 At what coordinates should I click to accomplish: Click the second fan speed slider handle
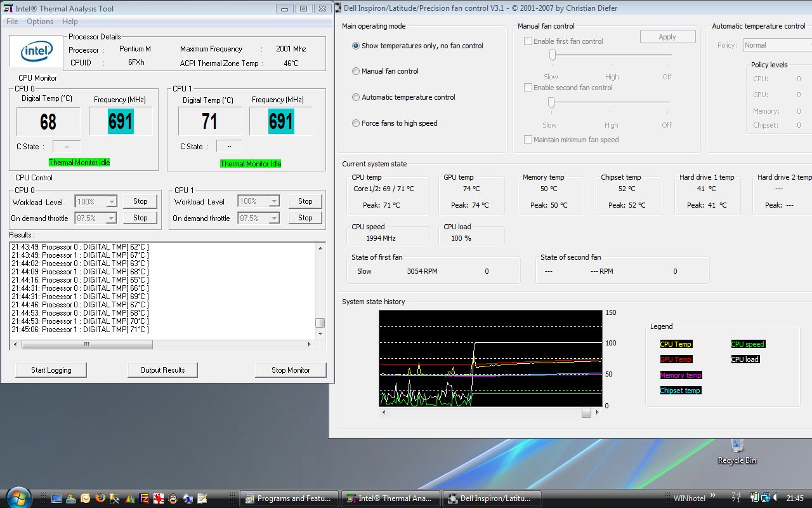pyautogui.click(x=551, y=102)
